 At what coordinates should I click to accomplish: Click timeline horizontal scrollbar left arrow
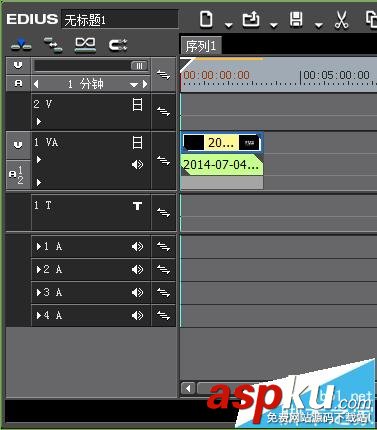[x=188, y=388]
